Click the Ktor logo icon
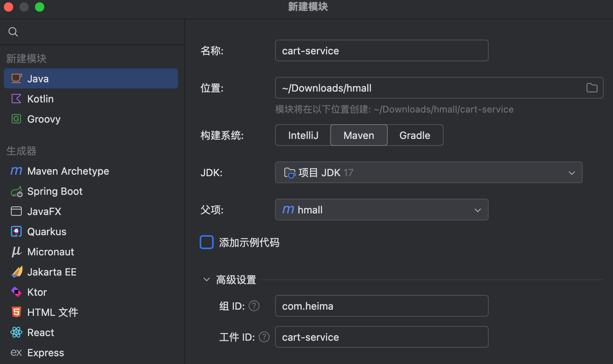Image resolution: width=613 pixels, height=364 pixels. pos(16,292)
